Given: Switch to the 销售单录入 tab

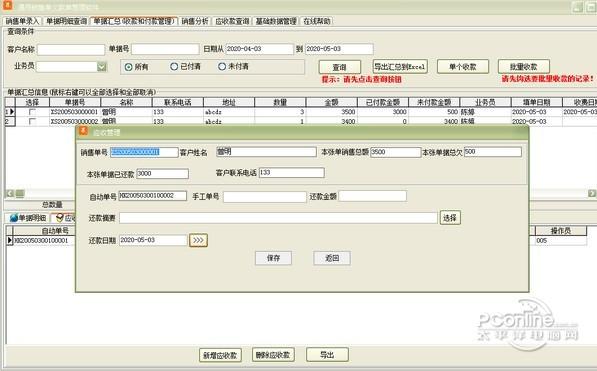Looking at the screenshot, I should 22,21.
